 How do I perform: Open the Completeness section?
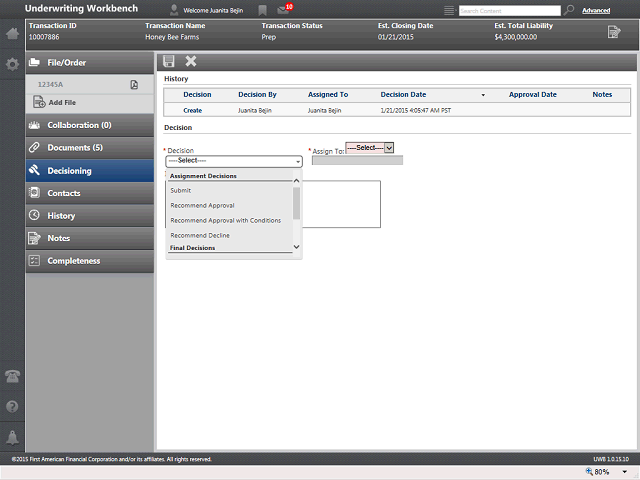(x=90, y=261)
